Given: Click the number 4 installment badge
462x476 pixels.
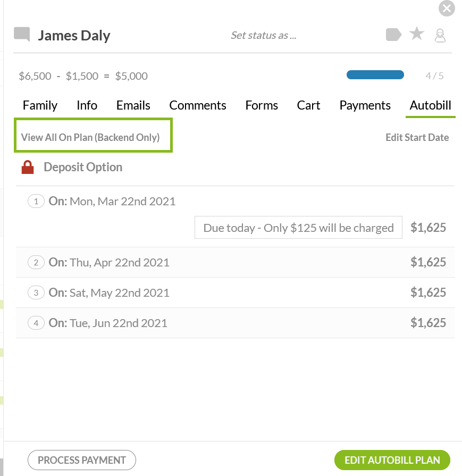Looking at the screenshot, I should coord(36,323).
